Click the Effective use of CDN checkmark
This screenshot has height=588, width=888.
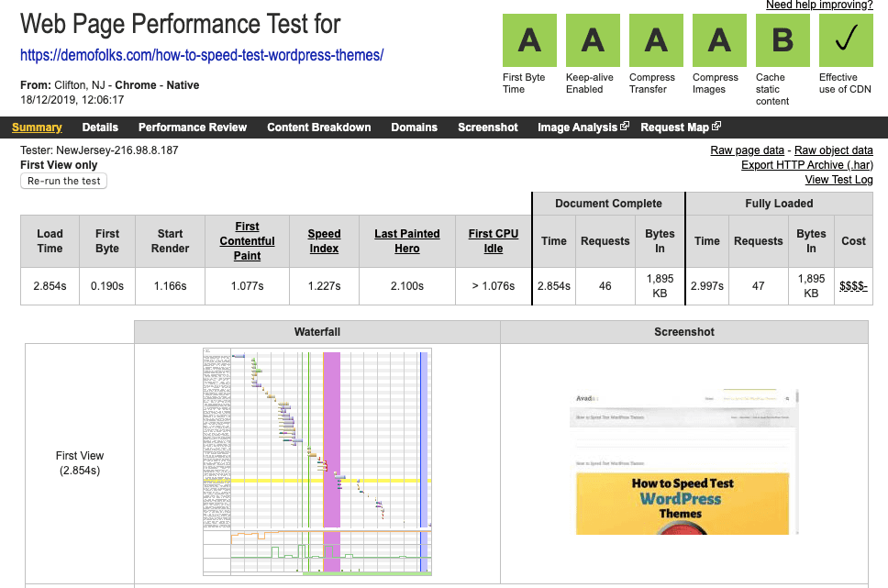click(845, 40)
